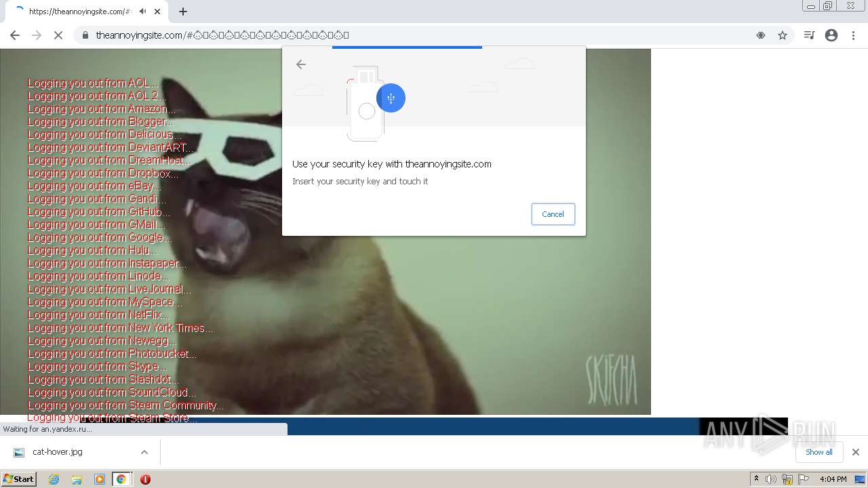Click 'Logging you out from Hulu...' text
The image size is (868, 488).
92,251
